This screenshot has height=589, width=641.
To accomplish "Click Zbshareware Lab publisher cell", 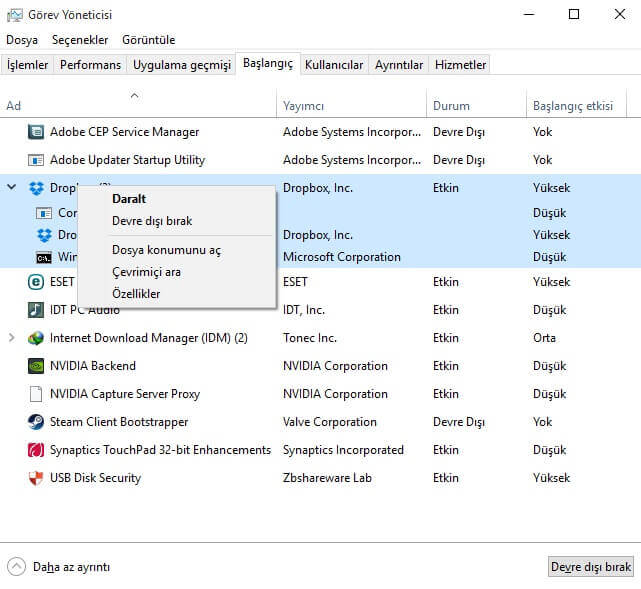I will tap(327, 478).
